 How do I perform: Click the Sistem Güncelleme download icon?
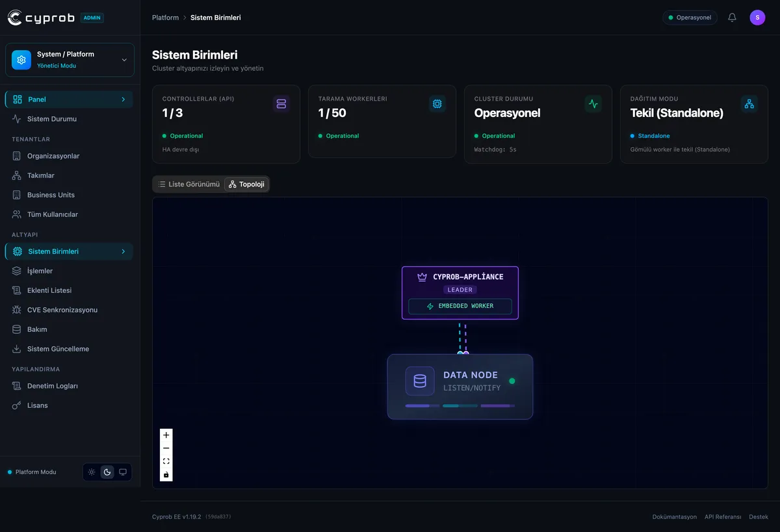click(17, 349)
